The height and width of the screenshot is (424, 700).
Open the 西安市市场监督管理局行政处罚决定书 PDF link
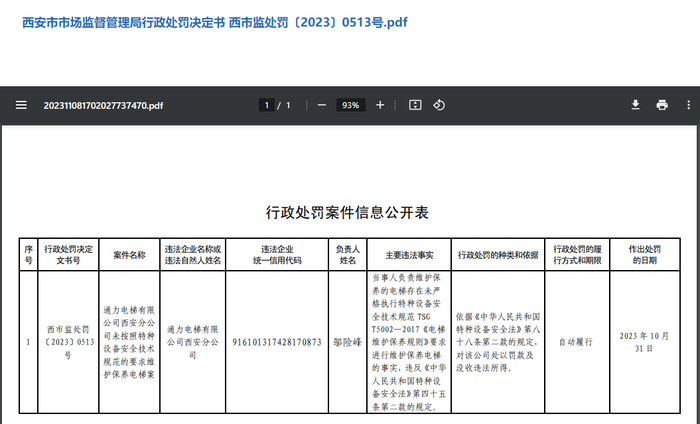[215, 22]
